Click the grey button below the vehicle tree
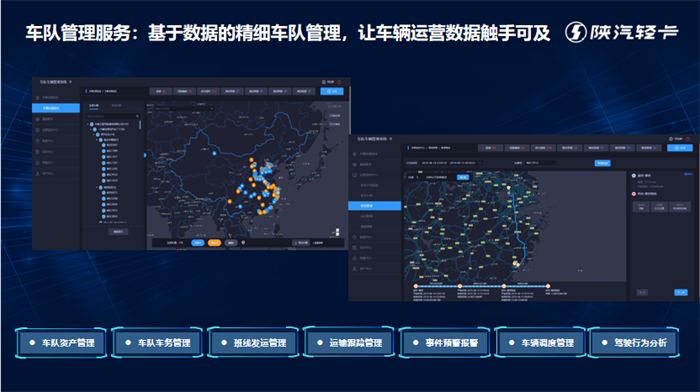The width and height of the screenshot is (700, 392). (118, 232)
